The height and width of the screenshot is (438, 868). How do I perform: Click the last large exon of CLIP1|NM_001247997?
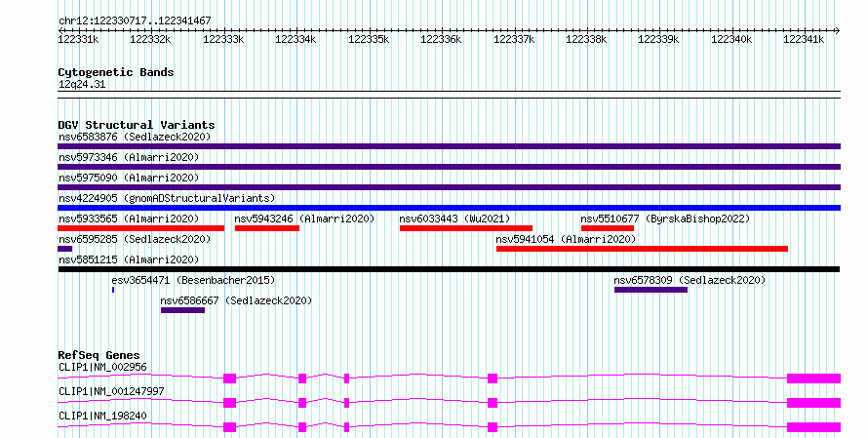pos(813,403)
